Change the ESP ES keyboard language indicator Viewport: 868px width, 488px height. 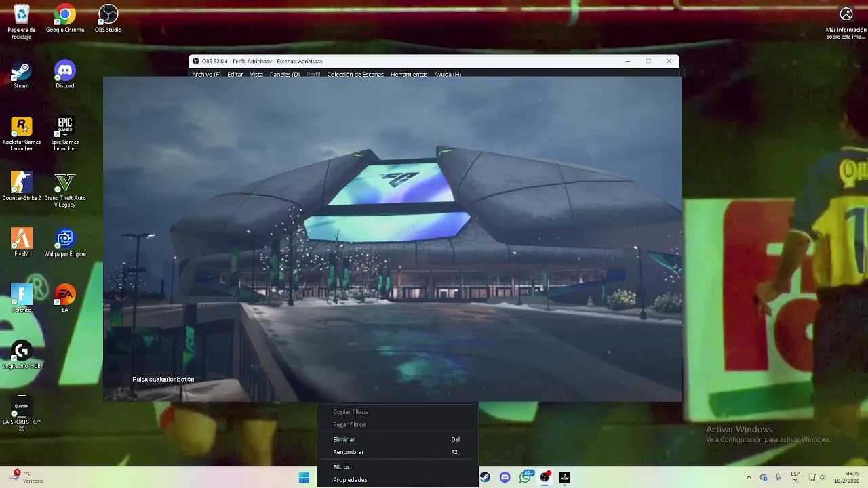coord(795,477)
